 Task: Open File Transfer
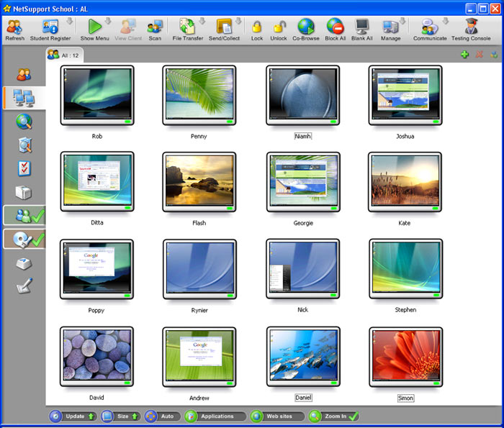pyautogui.click(x=188, y=30)
